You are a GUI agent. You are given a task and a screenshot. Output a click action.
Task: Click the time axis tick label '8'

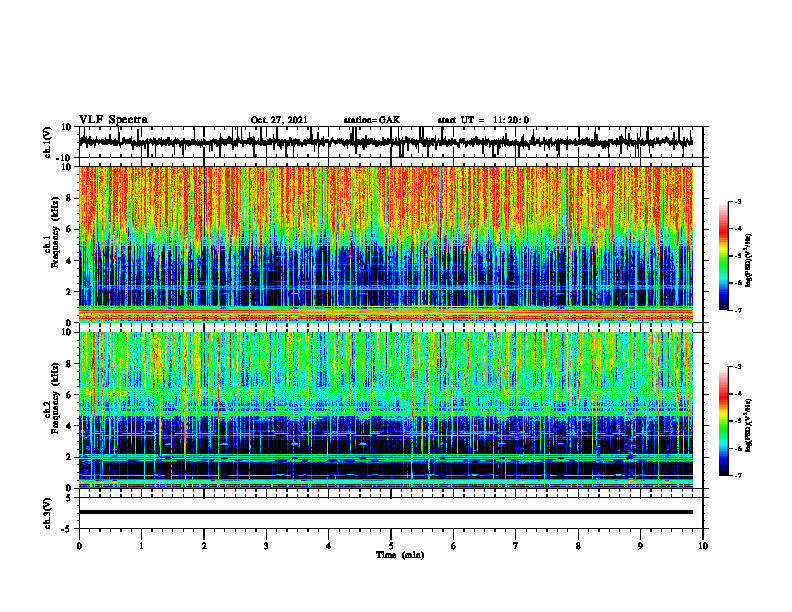tap(578, 546)
